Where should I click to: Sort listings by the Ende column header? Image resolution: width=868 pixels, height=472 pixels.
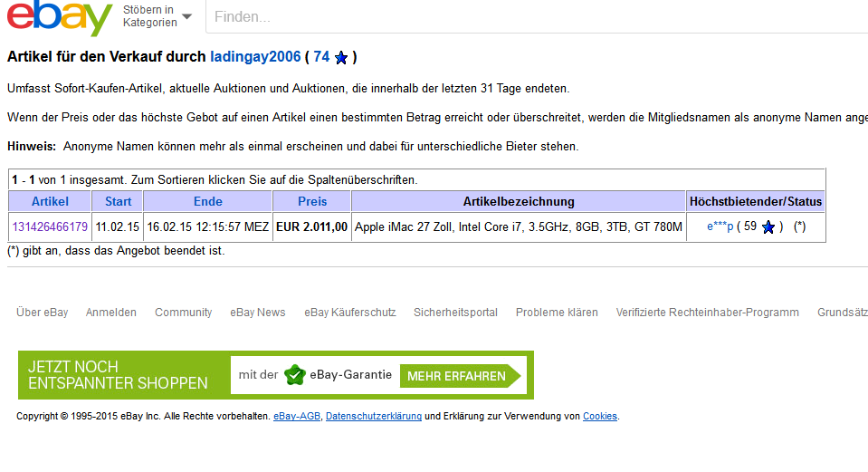(207, 201)
